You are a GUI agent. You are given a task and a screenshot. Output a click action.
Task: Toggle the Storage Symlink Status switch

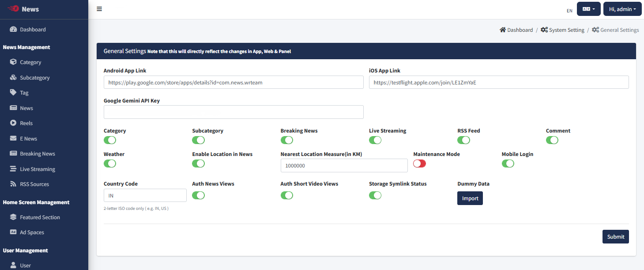pos(375,195)
